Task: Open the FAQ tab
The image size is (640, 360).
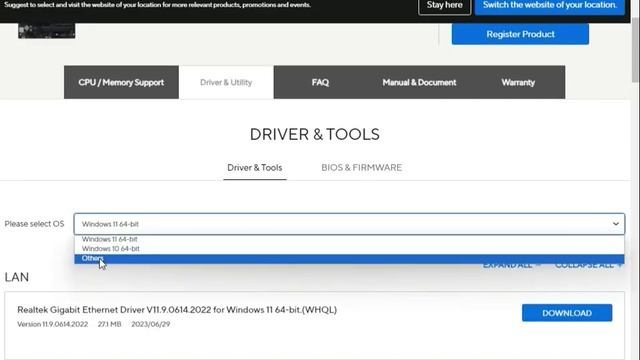Action: 320,82
